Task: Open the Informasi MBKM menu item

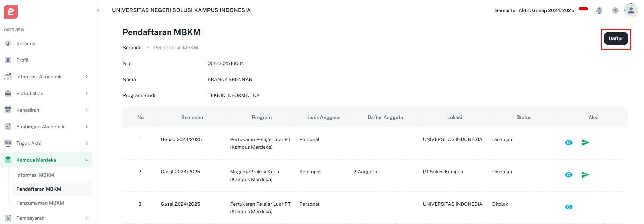Action: (x=35, y=175)
